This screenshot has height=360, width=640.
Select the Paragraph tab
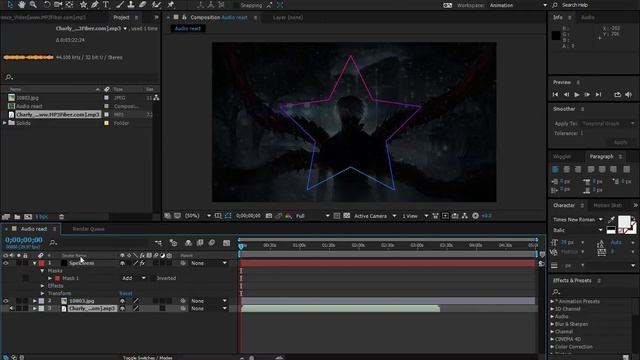[x=601, y=156]
